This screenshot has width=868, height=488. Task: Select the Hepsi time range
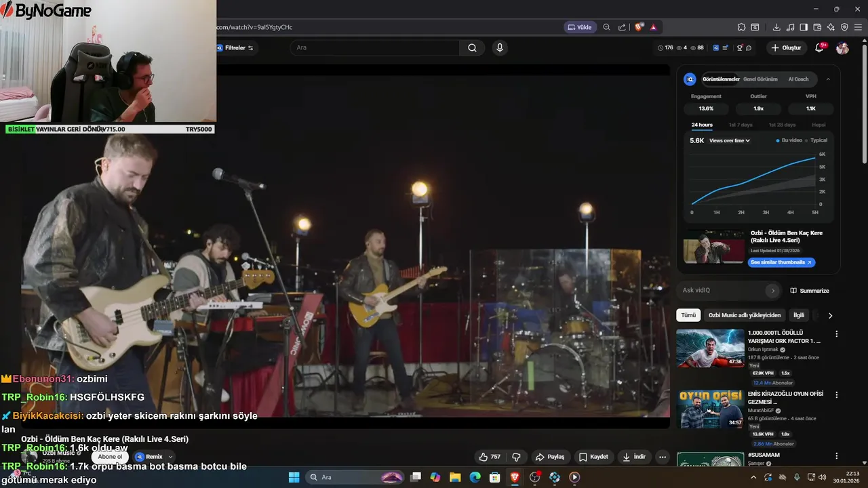[818, 125]
